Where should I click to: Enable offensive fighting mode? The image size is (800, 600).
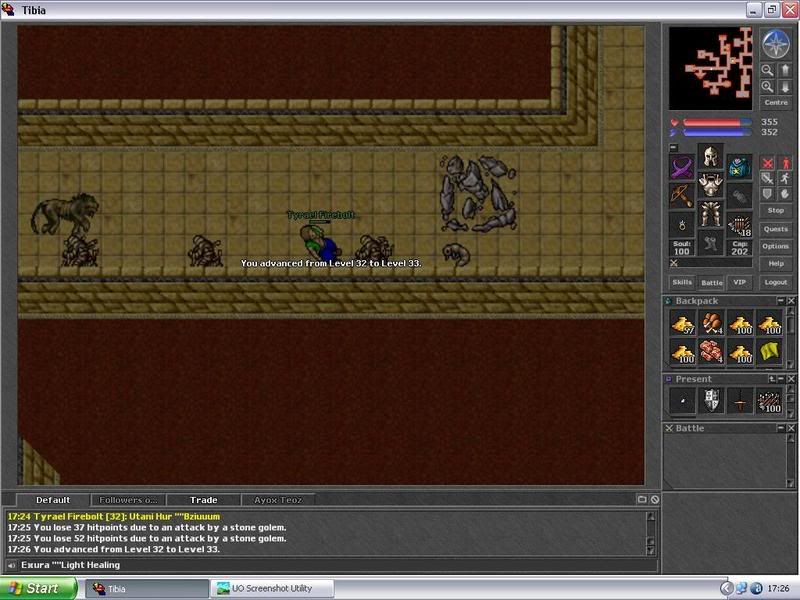pos(767,163)
